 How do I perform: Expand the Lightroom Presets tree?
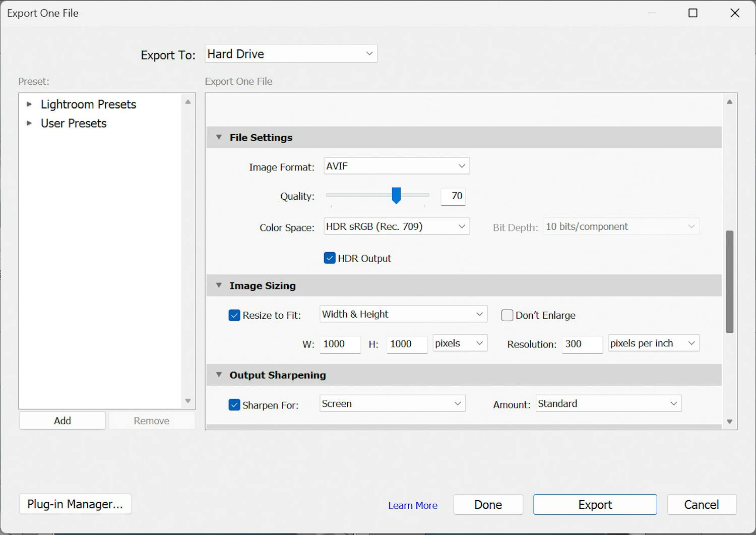tap(30, 104)
